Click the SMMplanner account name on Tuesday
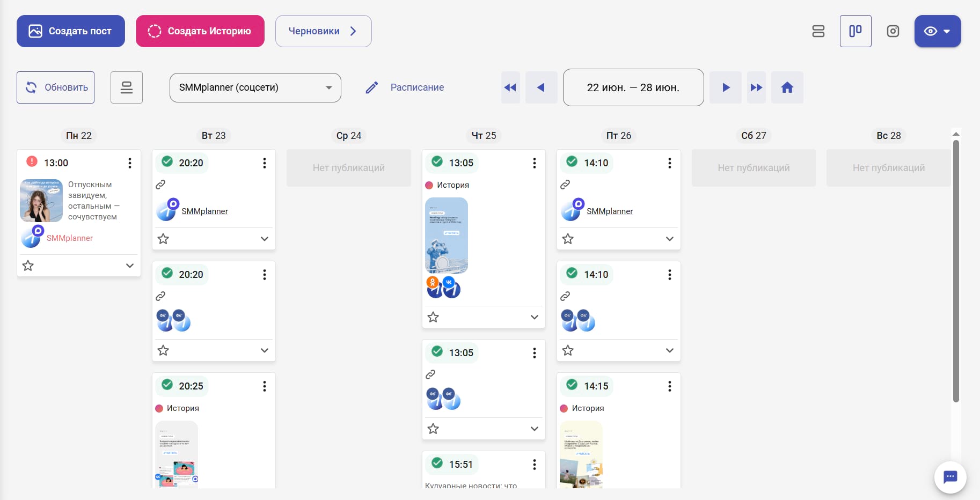 coord(204,211)
